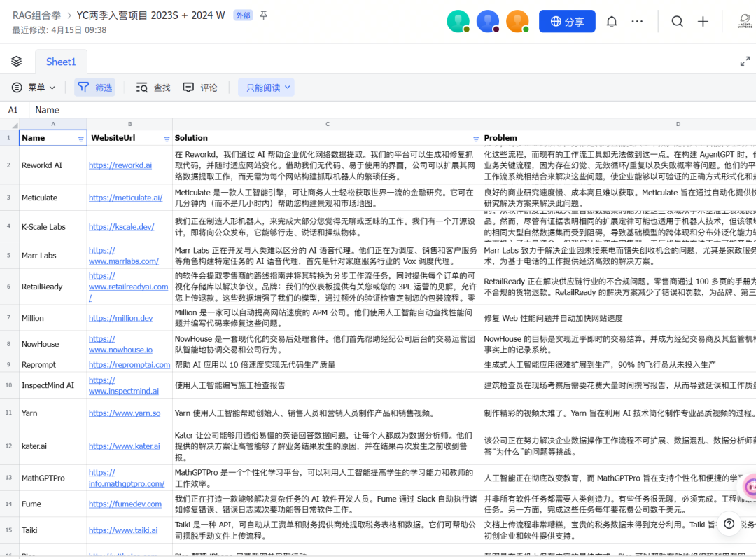
Task: Open the www.retailreadyai.com link
Action: click(128, 287)
